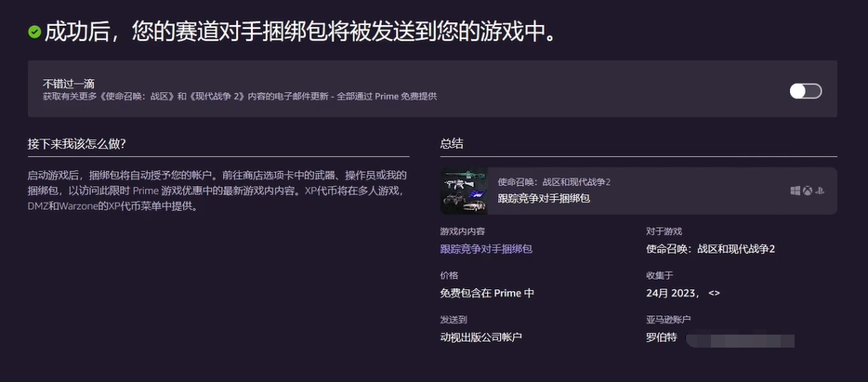Click the email updates description line

click(240, 97)
